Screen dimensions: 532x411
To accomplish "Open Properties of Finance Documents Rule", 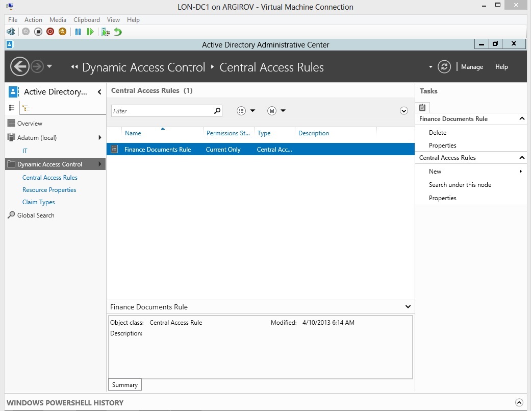I will coord(443,145).
